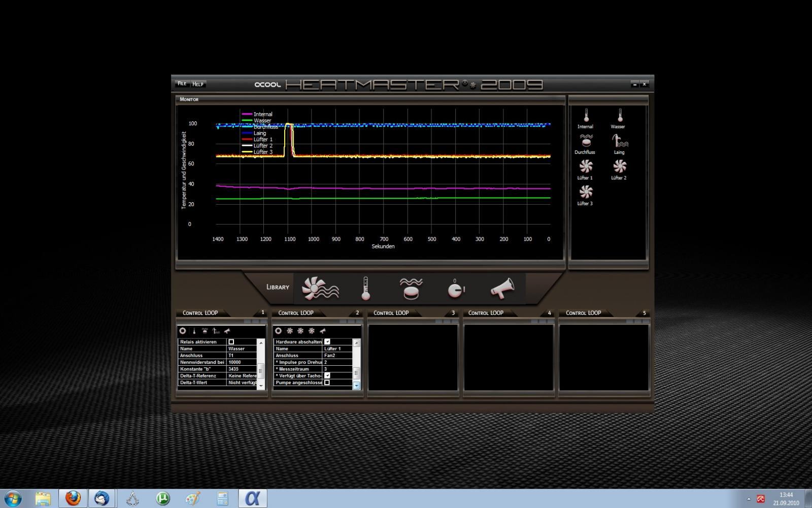The height and width of the screenshot is (508, 812).
Task: Click the scrollbar thumb in Control Loop 2
Action: (x=356, y=372)
